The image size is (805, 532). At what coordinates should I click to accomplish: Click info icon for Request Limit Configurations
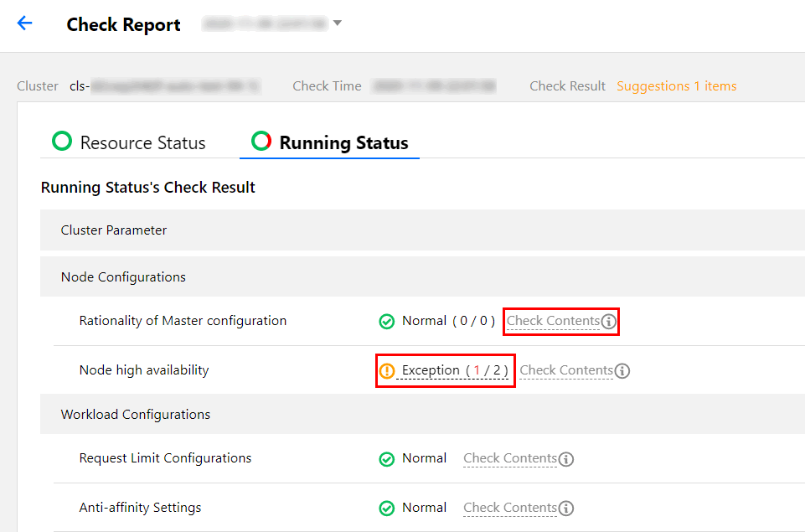coord(566,459)
